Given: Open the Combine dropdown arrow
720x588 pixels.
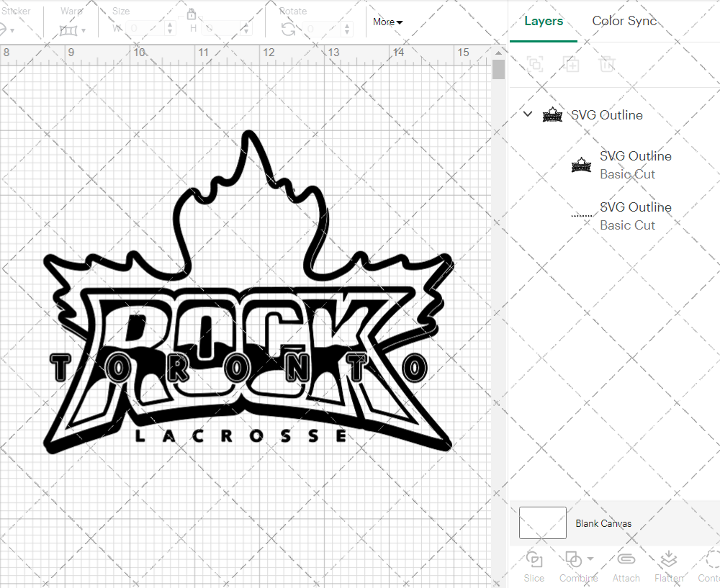Looking at the screenshot, I should click(589, 558).
